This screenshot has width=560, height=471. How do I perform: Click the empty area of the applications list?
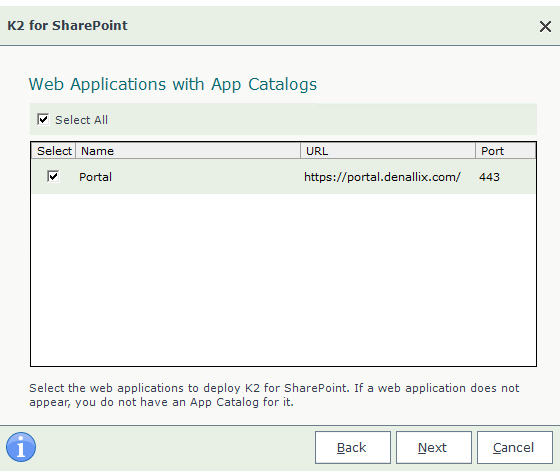(284, 280)
